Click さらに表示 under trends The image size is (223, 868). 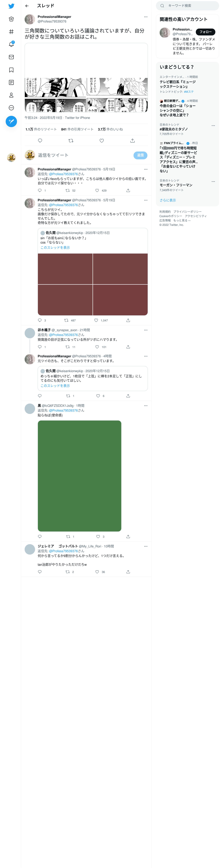click(168, 200)
